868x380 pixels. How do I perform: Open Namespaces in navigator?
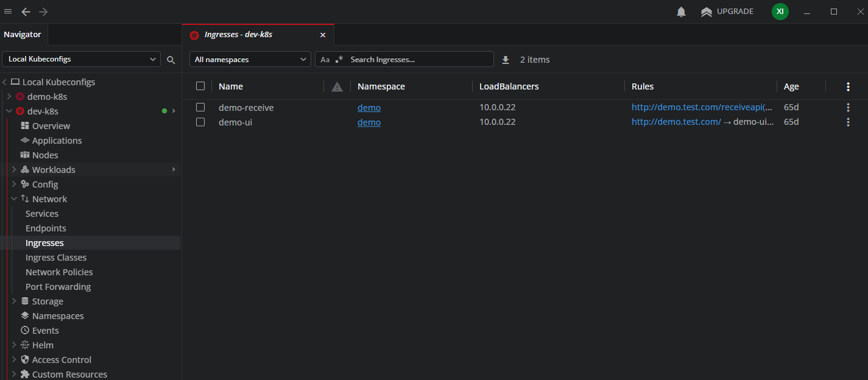(58, 316)
